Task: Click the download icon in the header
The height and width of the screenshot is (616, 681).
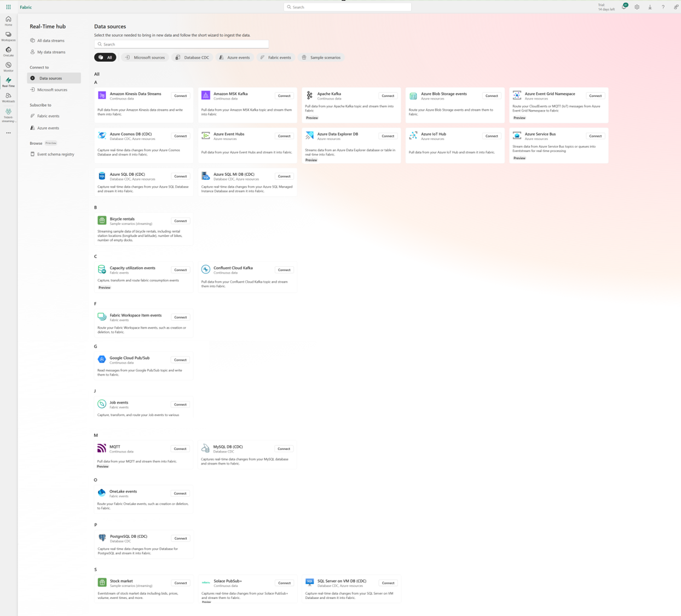Action: coord(650,7)
